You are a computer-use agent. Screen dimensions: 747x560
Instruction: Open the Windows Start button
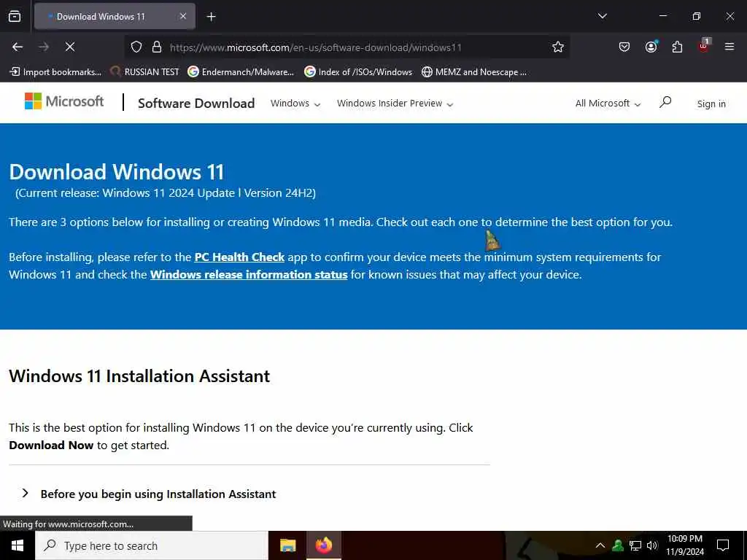pyautogui.click(x=18, y=545)
